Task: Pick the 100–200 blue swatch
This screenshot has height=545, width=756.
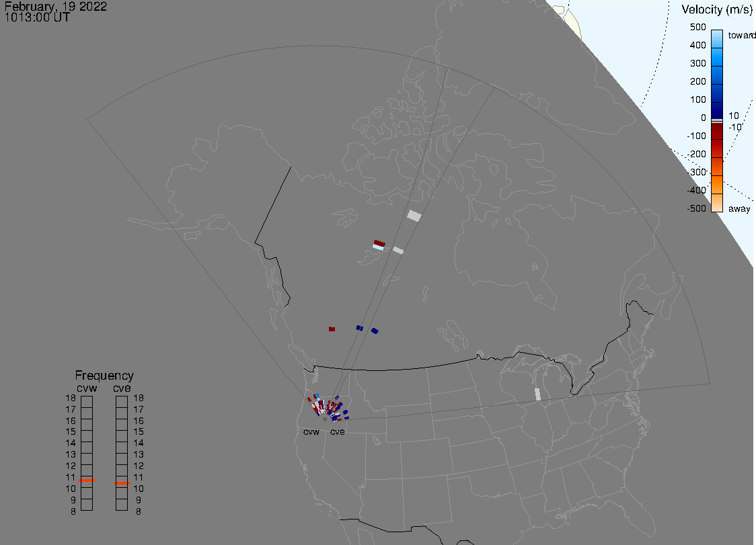Action: [x=717, y=93]
